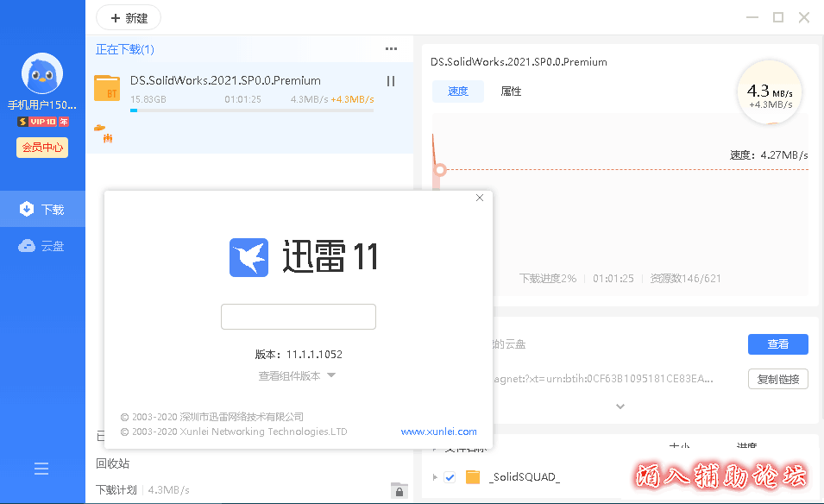
Task: Expand 查看组件版本 dropdown
Action: pyautogui.click(x=297, y=375)
